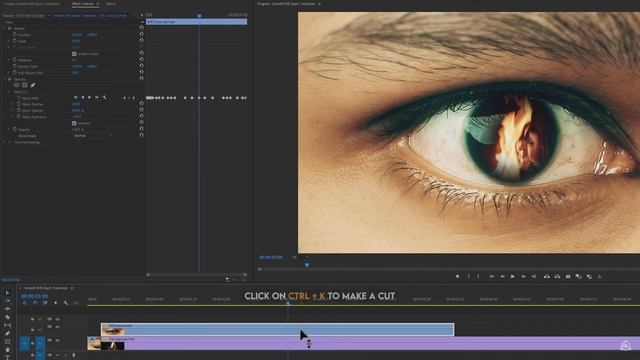The height and width of the screenshot is (360, 640).
Task: Click Mark Out in Program monitor
Action: pyautogui.click(x=478, y=276)
